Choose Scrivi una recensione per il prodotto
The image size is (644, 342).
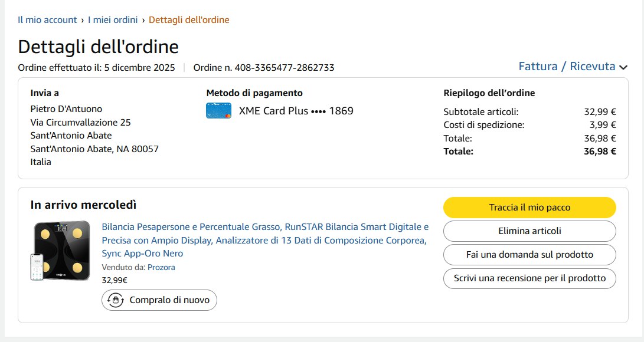point(529,278)
